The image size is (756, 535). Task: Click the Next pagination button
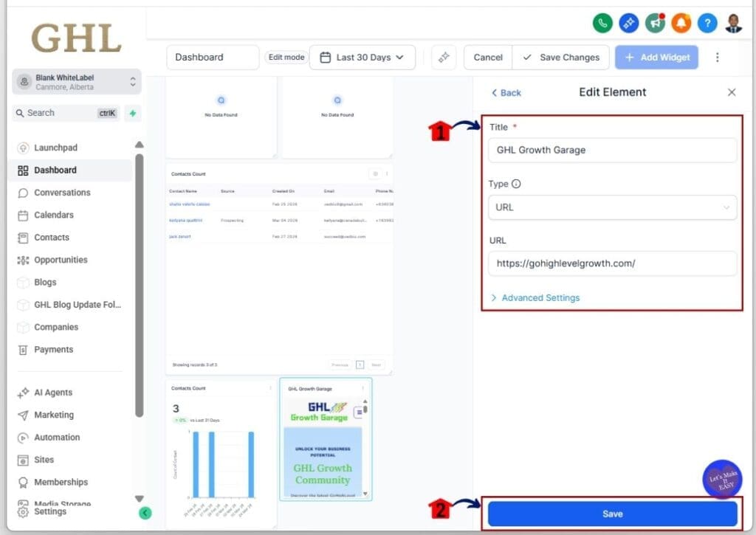(x=377, y=365)
